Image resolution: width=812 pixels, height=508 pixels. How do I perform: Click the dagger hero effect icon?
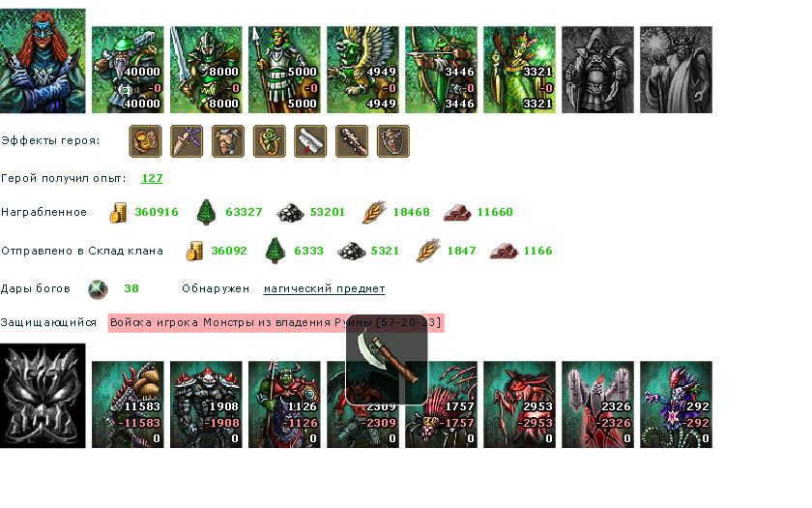(x=187, y=141)
